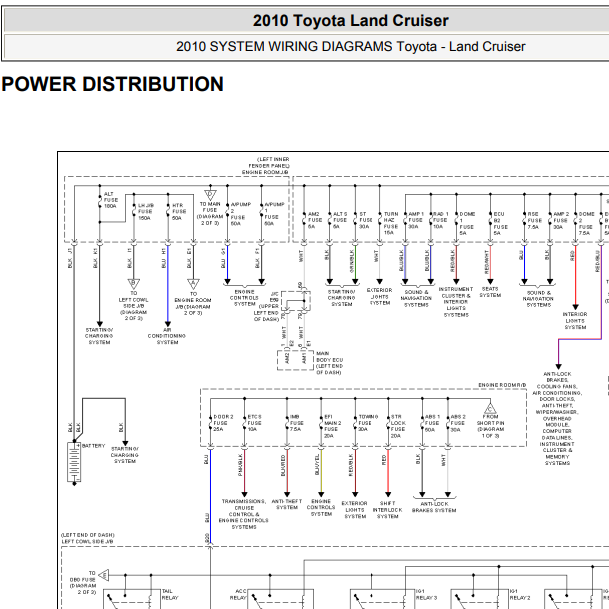
Task: Click the 'TO LEFT COWL SIDE J/B' reference
Action: click(134, 306)
